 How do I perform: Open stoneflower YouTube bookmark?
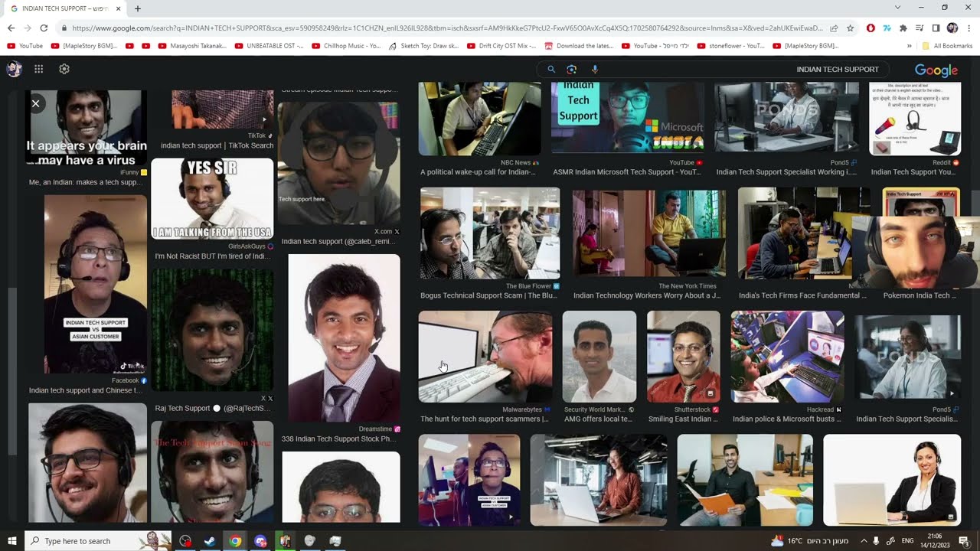[731, 46]
